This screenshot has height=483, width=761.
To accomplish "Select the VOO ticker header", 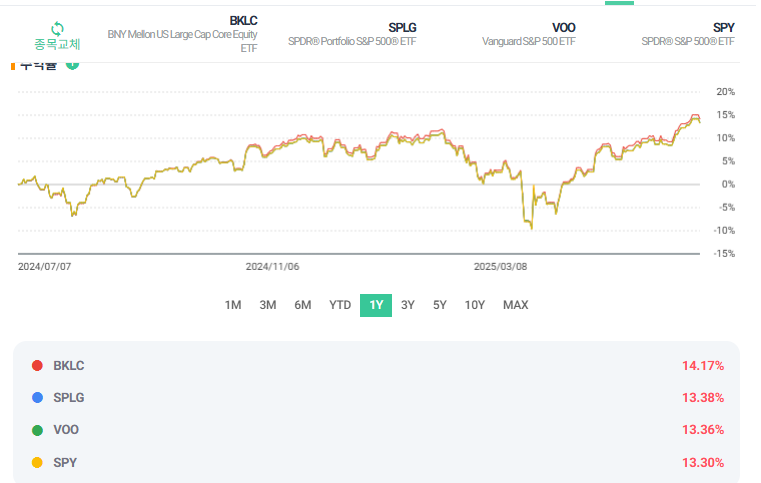I will (563, 28).
